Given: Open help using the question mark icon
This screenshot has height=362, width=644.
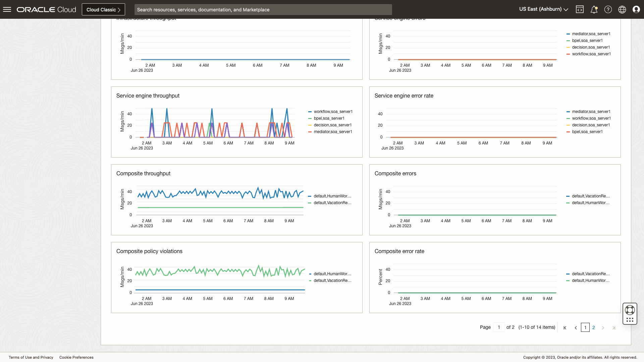Looking at the screenshot, I should [x=608, y=9].
